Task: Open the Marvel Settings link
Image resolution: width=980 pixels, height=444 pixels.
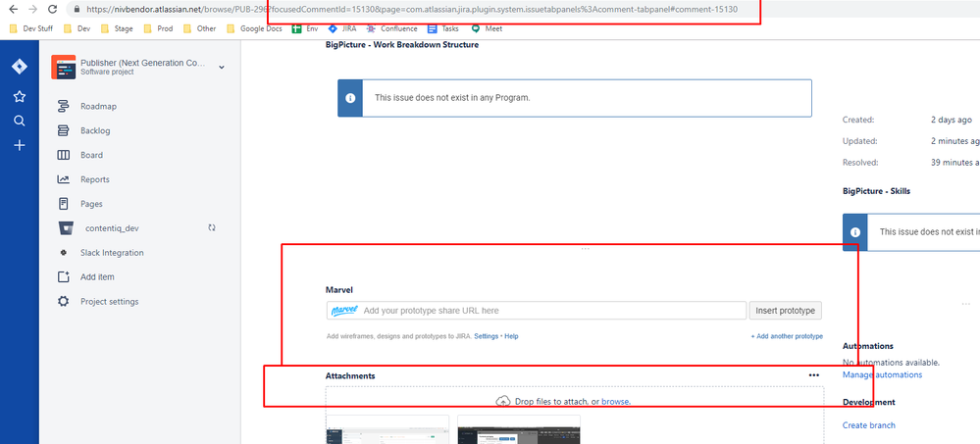Action: point(487,336)
